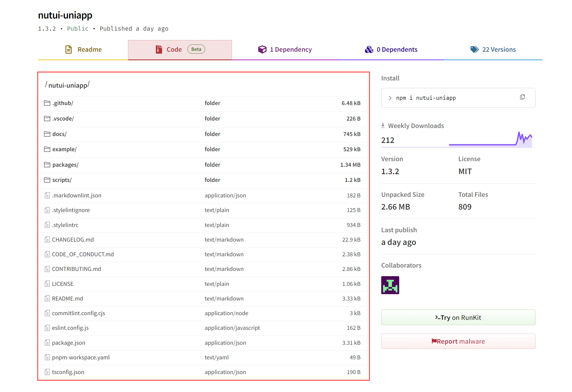Open the docs/ folder
Image resolution: width=572 pixels, height=392 pixels.
[x=59, y=134]
